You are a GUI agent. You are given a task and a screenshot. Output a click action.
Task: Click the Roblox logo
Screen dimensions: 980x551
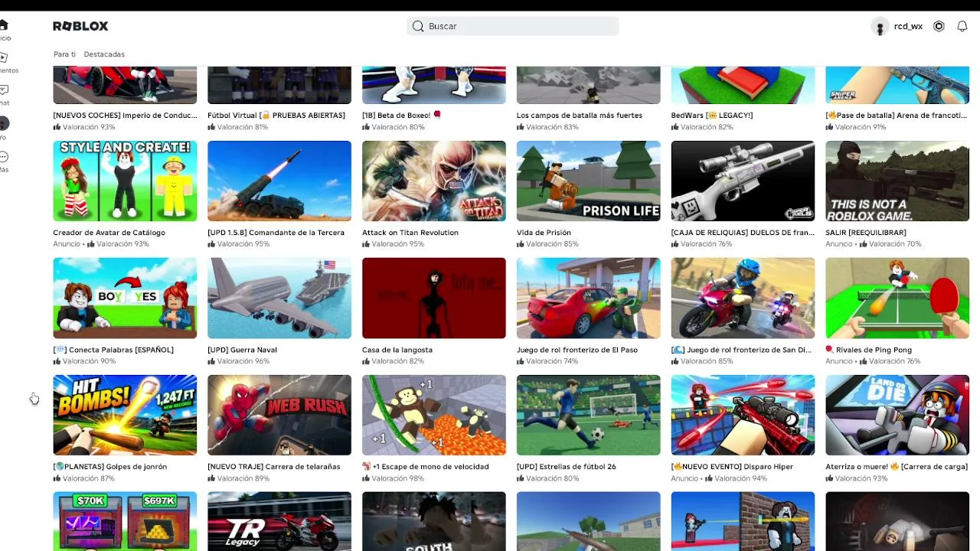tap(80, 26)
